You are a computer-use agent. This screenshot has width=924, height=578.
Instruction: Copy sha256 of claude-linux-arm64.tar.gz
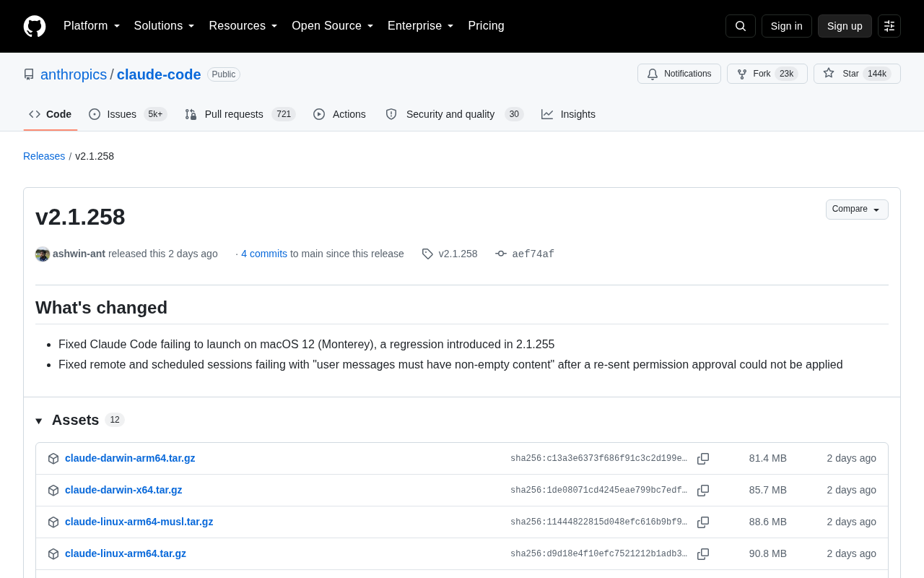(703, 554)
